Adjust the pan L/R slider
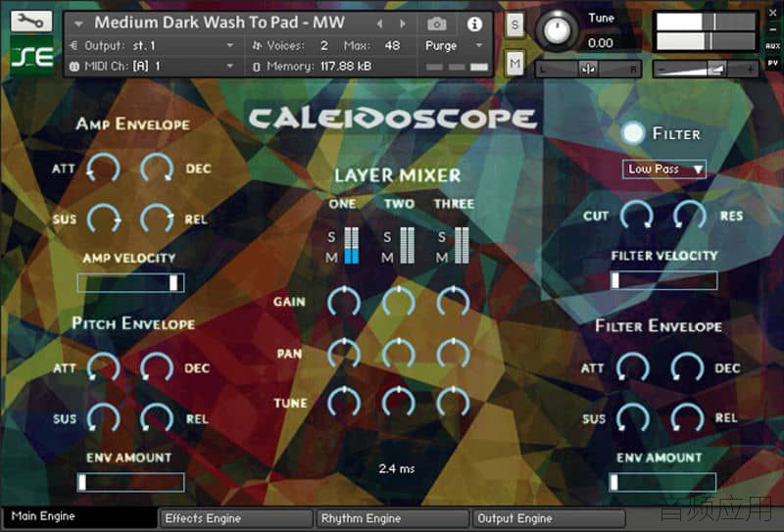 (x=589, y=69)
